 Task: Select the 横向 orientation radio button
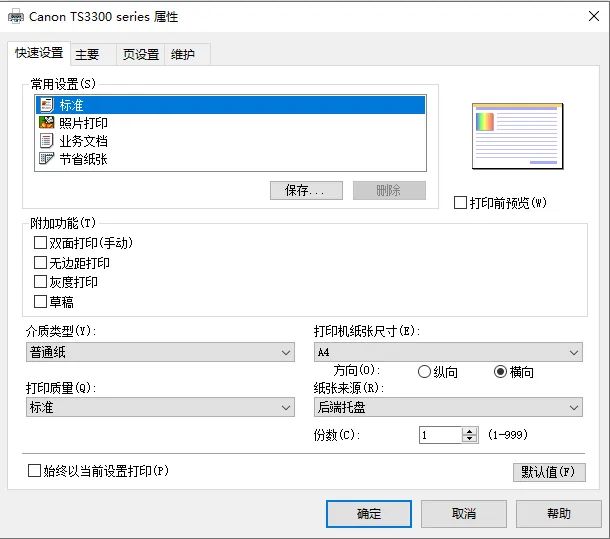point(500,372)
